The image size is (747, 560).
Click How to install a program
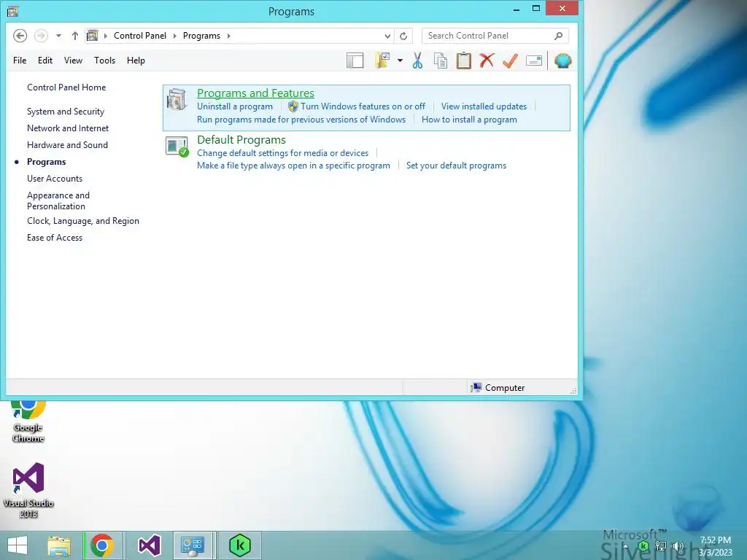469,120
